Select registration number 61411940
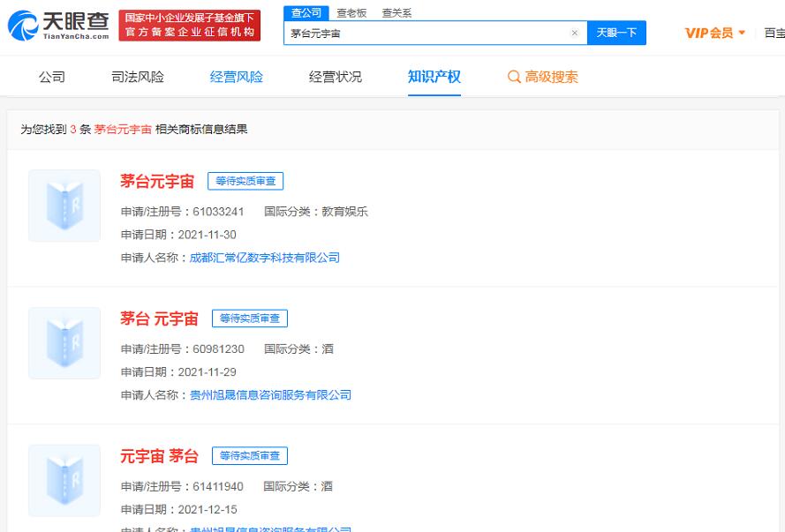The height and width of the screenshot is (532, 785). [218, 486]
